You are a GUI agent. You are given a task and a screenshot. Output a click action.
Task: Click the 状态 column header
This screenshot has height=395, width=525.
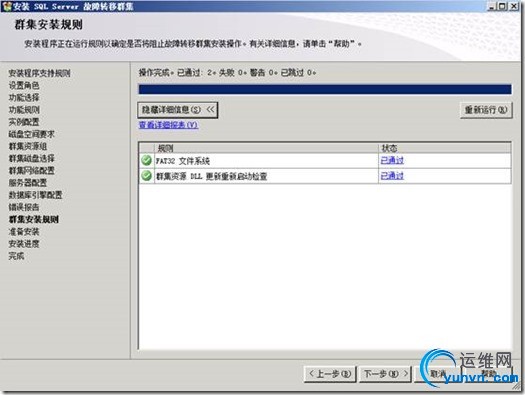click(445, 148)
